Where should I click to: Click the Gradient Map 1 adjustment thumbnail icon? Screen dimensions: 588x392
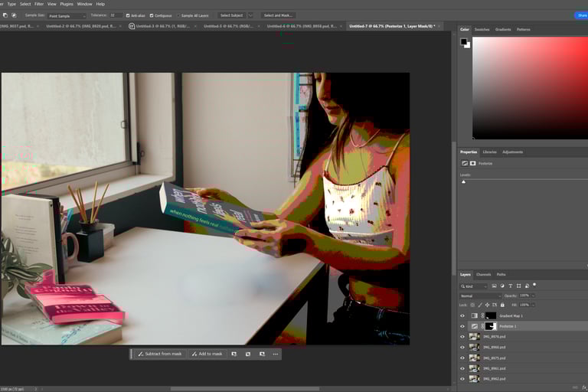475,316
